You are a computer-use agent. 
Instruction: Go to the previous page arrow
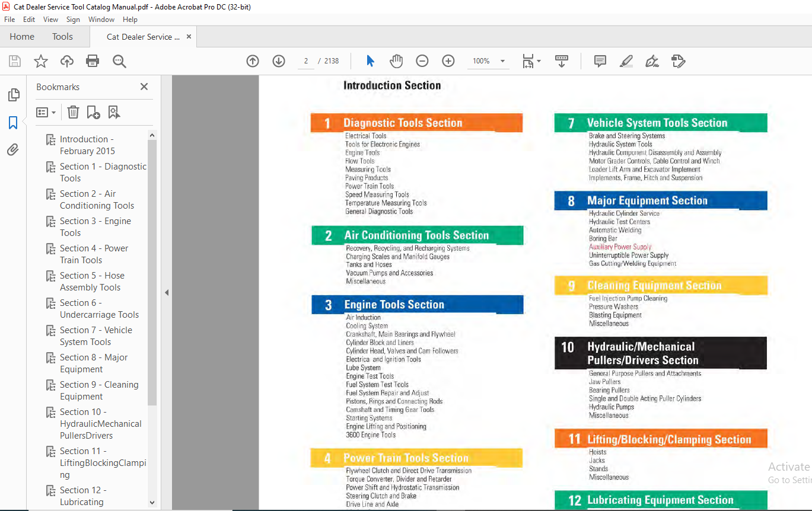[253, 61]
